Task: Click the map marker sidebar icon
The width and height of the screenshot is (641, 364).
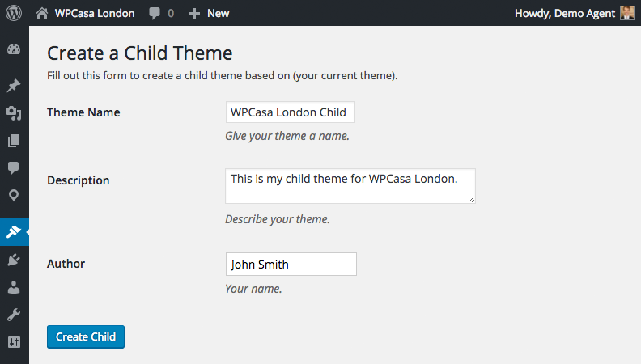Action: coord(14,195)
